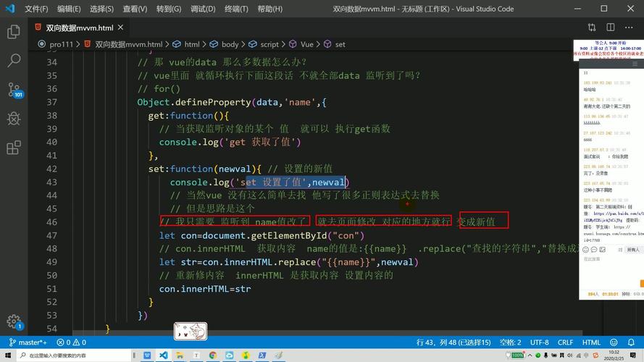Open the Explorer view in the activity bar

coord(14,32)
